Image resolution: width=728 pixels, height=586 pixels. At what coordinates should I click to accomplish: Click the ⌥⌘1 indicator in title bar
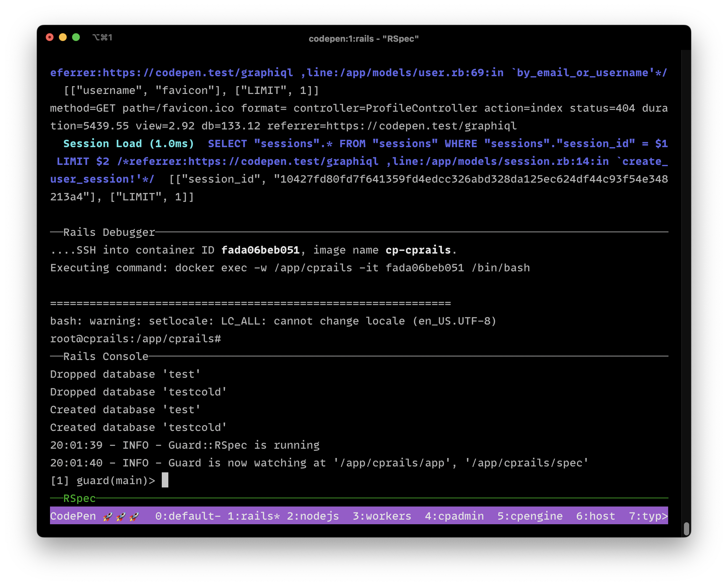(x=102, y=37)
